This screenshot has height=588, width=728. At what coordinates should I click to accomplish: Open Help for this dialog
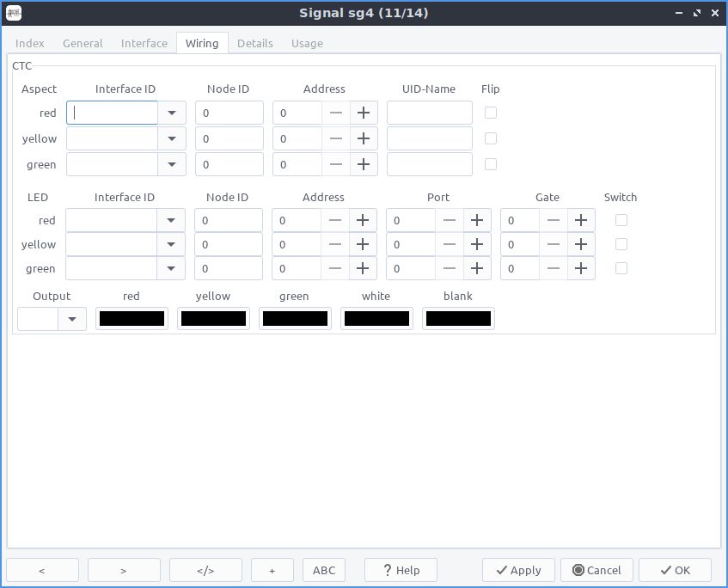401,570
